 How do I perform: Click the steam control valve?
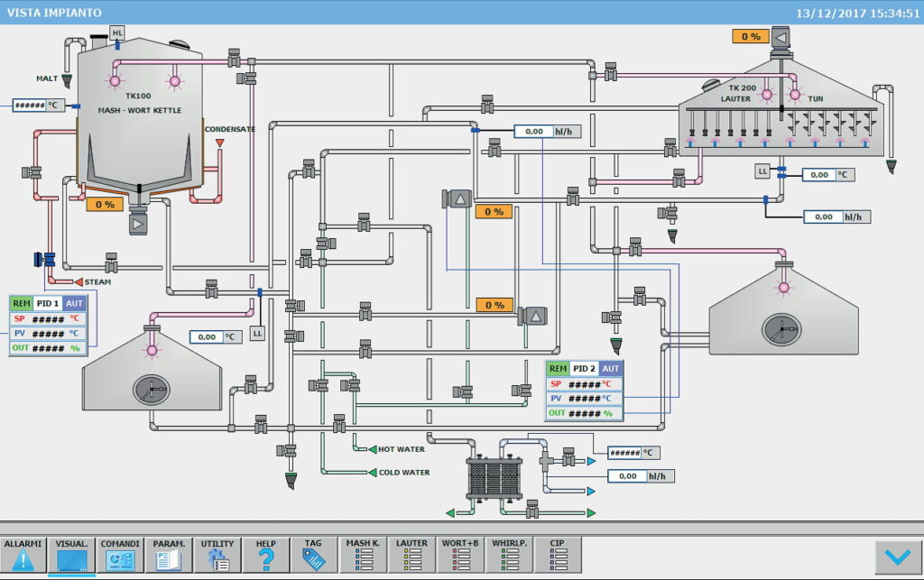pyautogui.click(x=45, y=259)
